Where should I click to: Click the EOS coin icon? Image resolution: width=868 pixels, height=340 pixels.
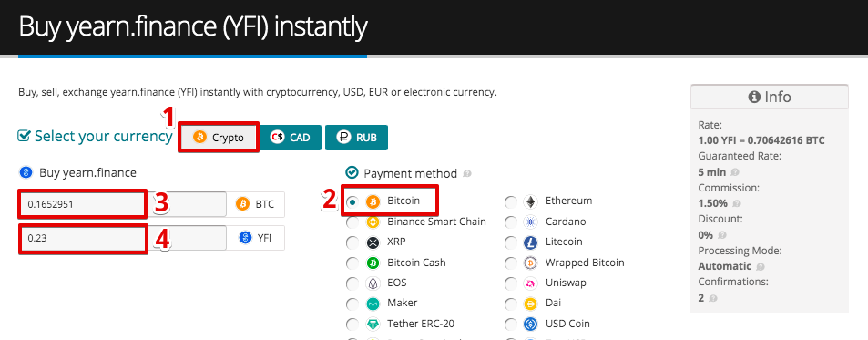(373, 284)
